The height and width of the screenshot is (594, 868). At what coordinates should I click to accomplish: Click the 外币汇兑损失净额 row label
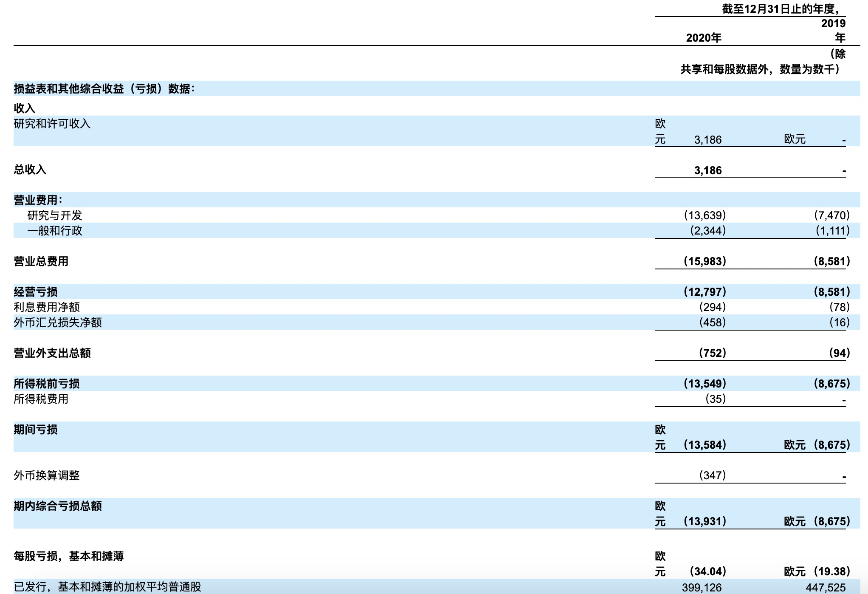click(58, 322)
